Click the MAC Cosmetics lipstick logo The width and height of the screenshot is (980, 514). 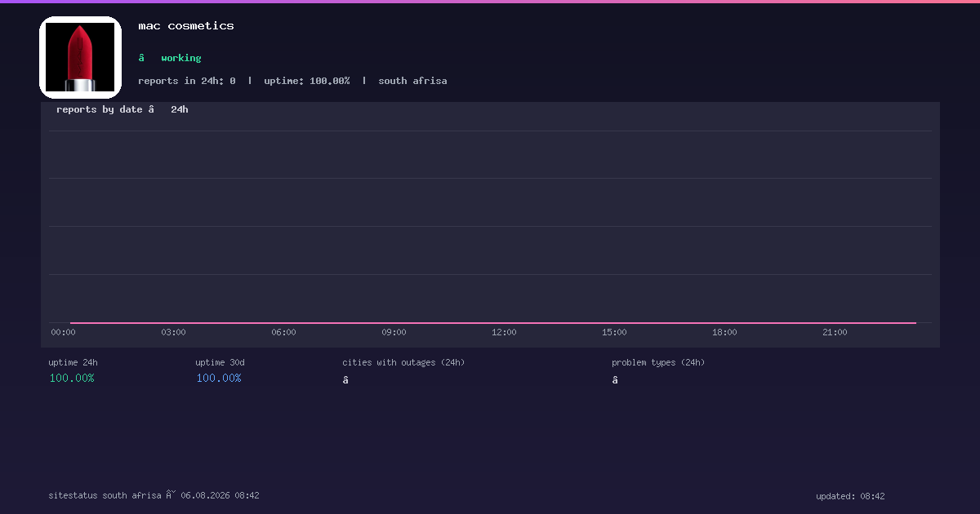(x=80, y=57)
